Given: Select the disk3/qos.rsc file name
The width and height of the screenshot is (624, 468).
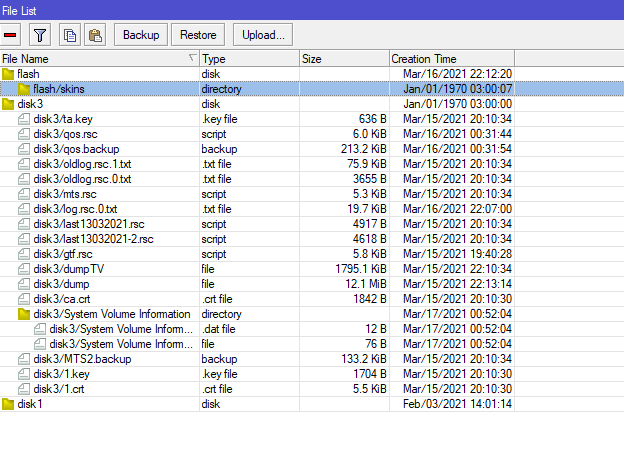Looking at the screenshot, I should click(x=65, y=134).
